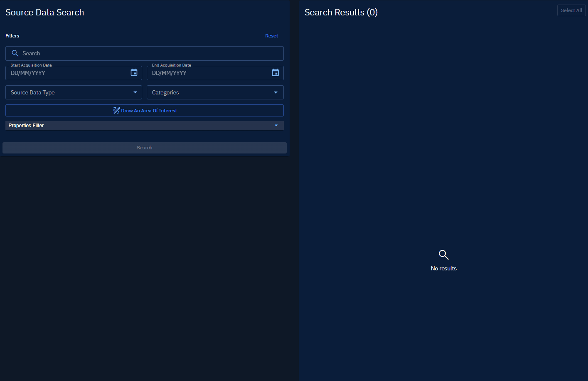Image resolution: width=588 pixels, height=381 pixels.
Task: Click the chevron on Categories
Action: [x=276, y=92]
